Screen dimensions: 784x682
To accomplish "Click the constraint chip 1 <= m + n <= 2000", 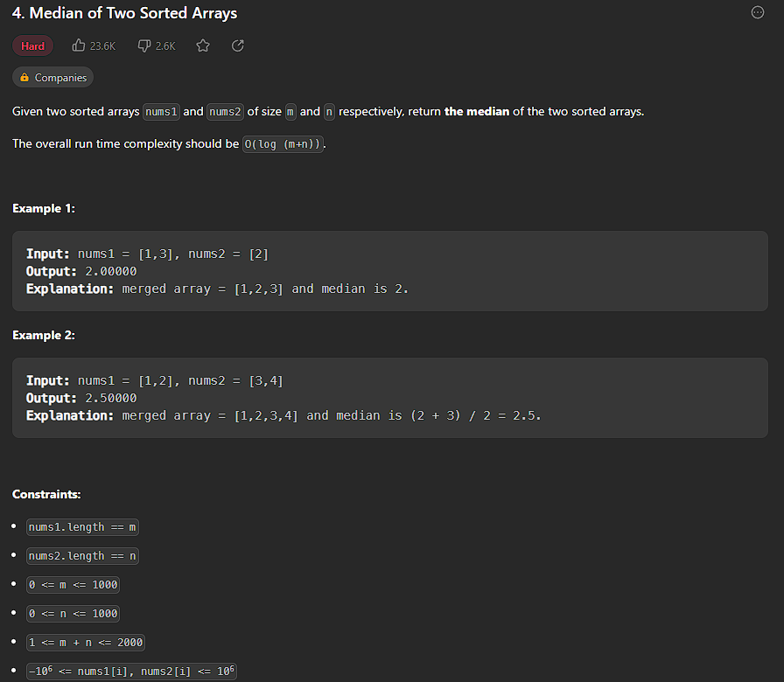I will click(85, 642).
